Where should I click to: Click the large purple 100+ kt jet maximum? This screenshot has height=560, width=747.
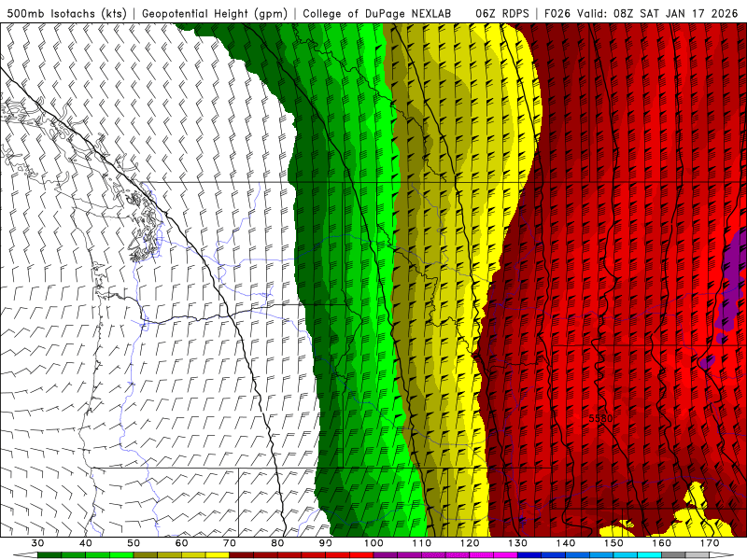coord(732,286)
